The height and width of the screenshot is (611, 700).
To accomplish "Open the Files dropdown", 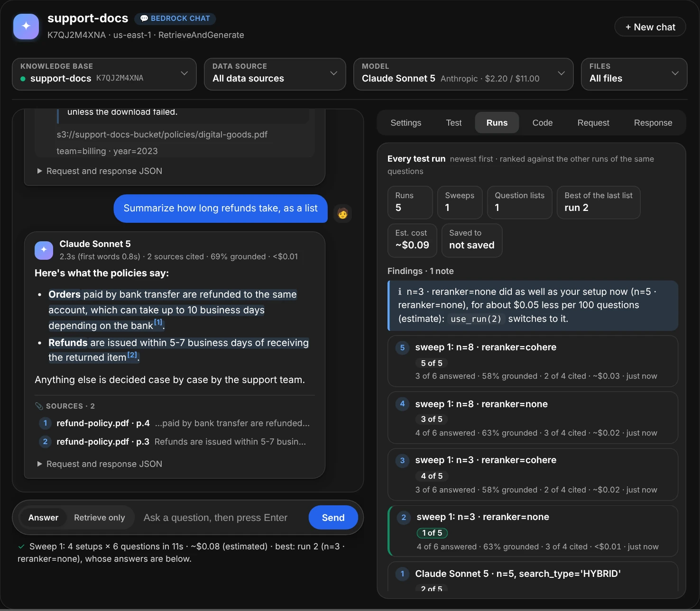I will (634, 74).
